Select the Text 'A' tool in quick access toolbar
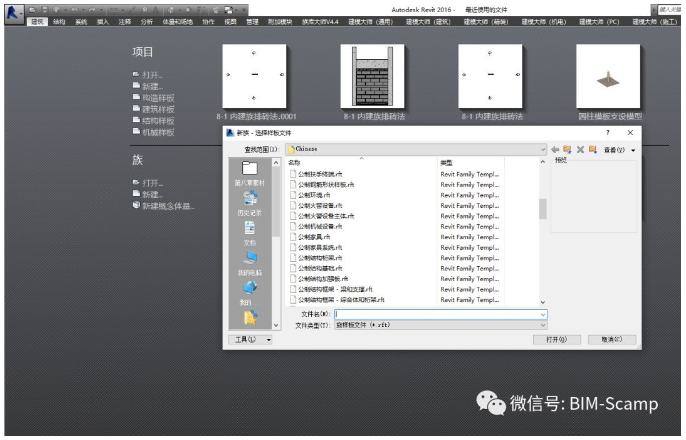The width and height of the screenshot is (686, 440). pyautogui.click(x=156, y=10)
